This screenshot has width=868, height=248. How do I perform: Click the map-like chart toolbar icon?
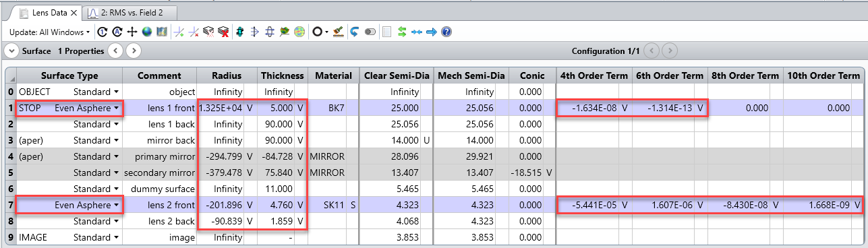pos(162,32)
